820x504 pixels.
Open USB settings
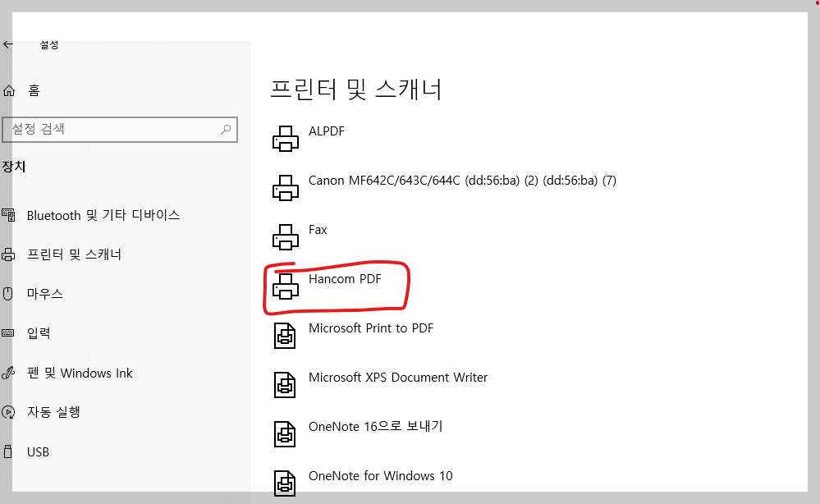pos(38,451)
